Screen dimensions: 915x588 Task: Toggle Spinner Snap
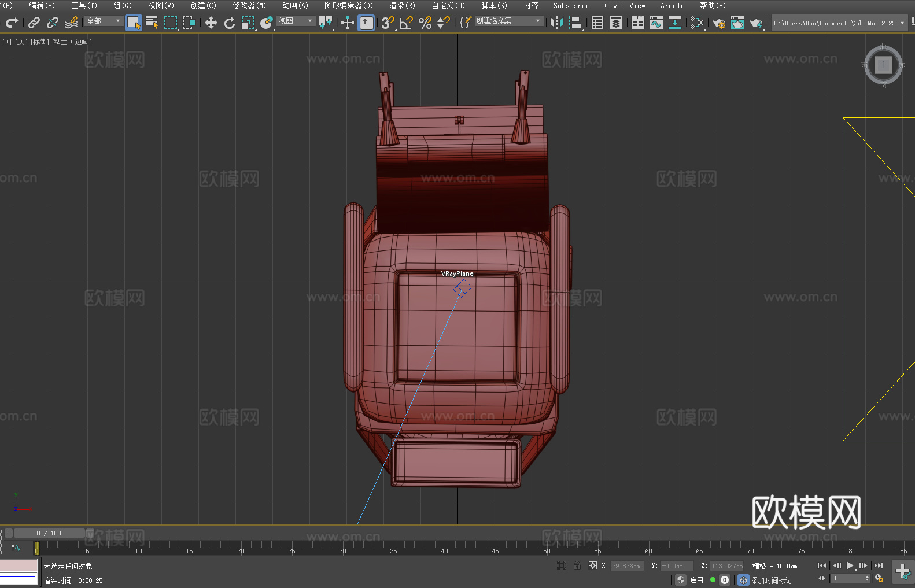pyautogui.click(x=444, y=23)
